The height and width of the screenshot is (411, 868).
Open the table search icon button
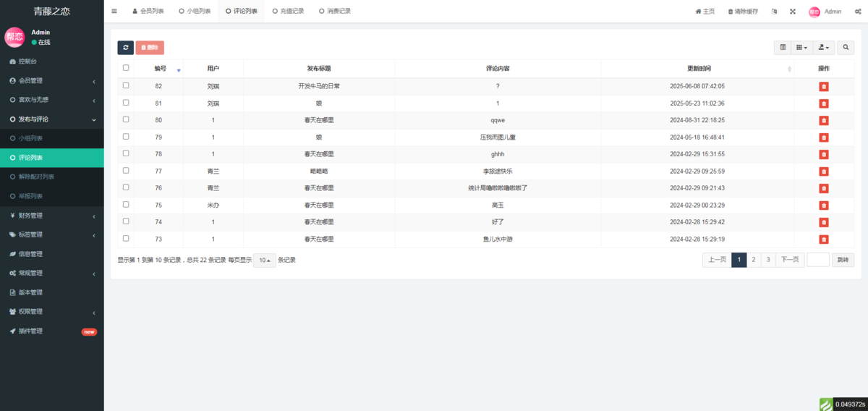point(846,48)
